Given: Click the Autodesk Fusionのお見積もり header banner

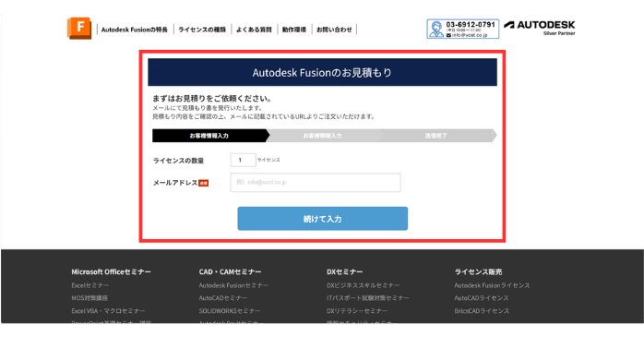Looking at the screenshot, I should point(322,72).
